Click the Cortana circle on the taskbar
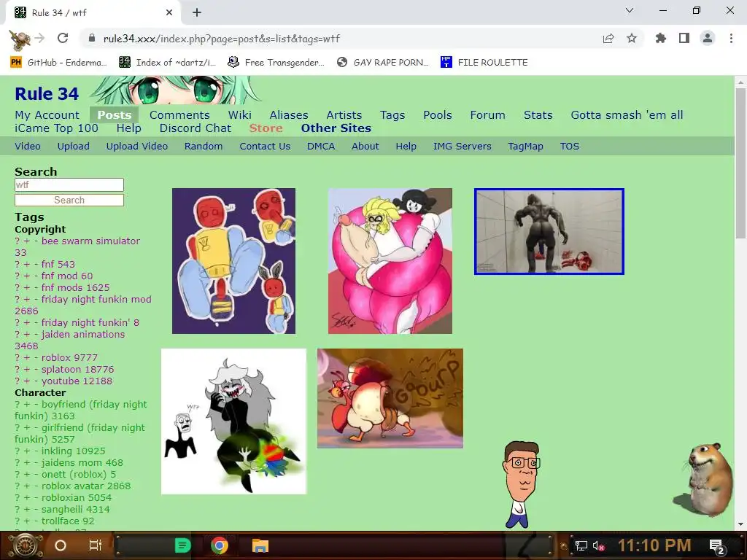Viewport: 747px width, 560px height. coord(61,545)
